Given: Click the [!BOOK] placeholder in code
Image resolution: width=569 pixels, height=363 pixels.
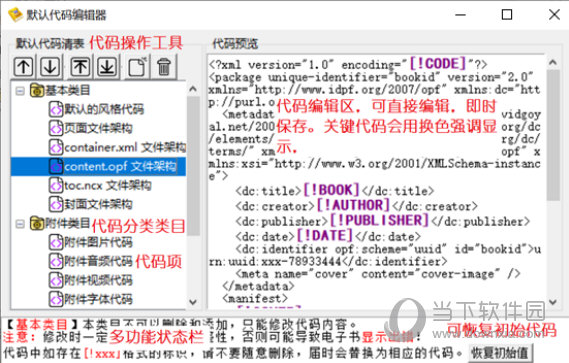Looking at the screenshot, I should pos(331,190).
